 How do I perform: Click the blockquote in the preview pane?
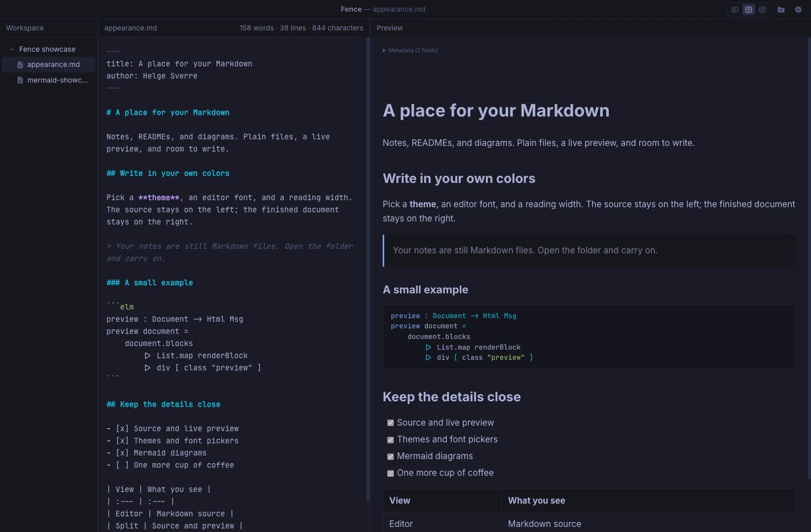point(589,250)
